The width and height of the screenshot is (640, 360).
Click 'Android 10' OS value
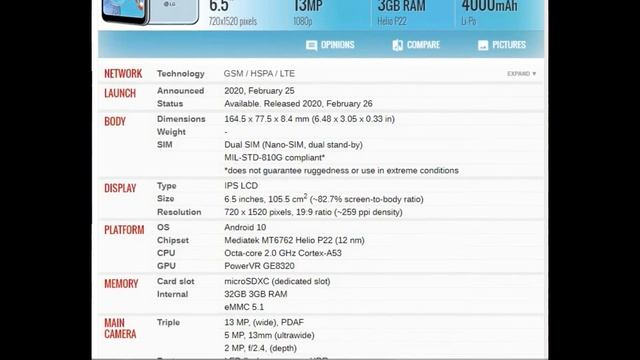point(245,227)
